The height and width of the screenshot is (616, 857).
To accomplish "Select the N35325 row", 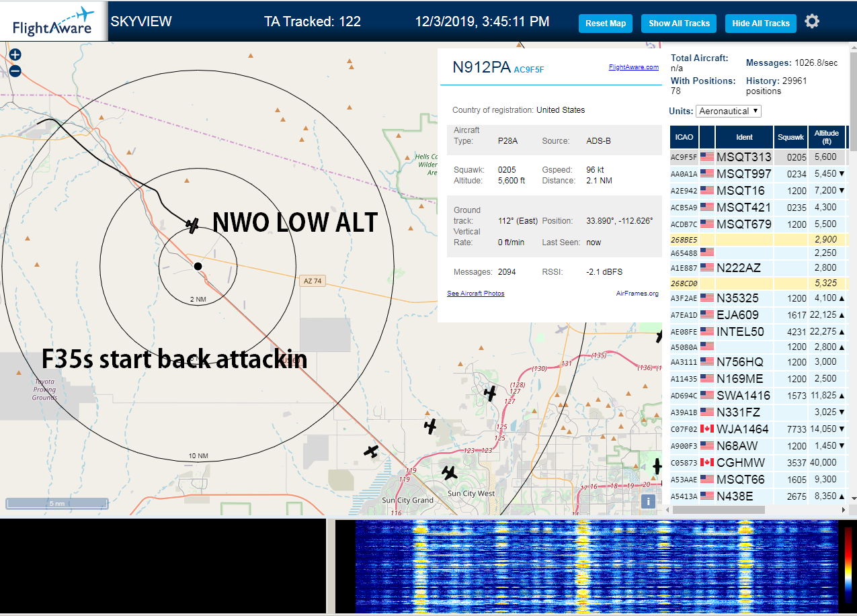I will click(x=758, y=298).
